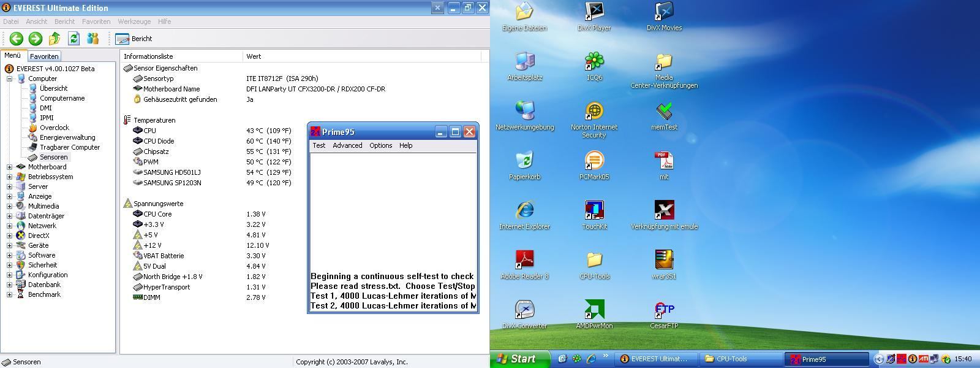Click the Bericht report toolbar button
980x368 pixels.
[x=134, y=39]
